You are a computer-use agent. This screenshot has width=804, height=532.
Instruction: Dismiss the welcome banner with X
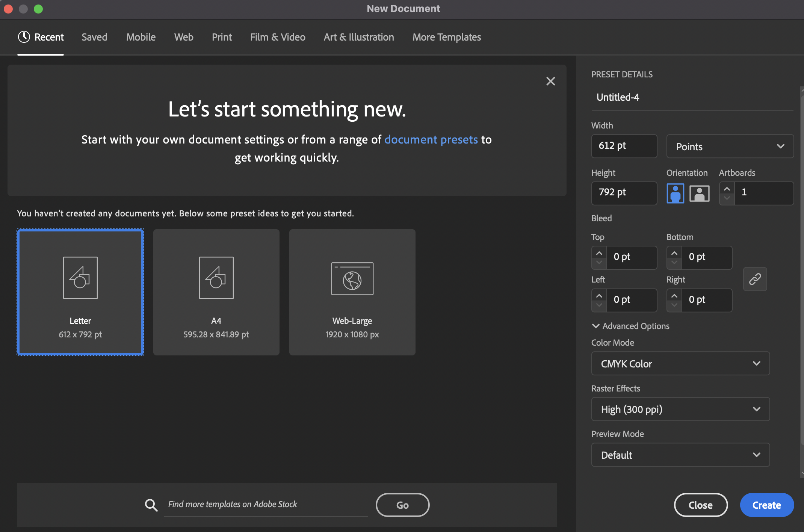(x=550, y=81)
